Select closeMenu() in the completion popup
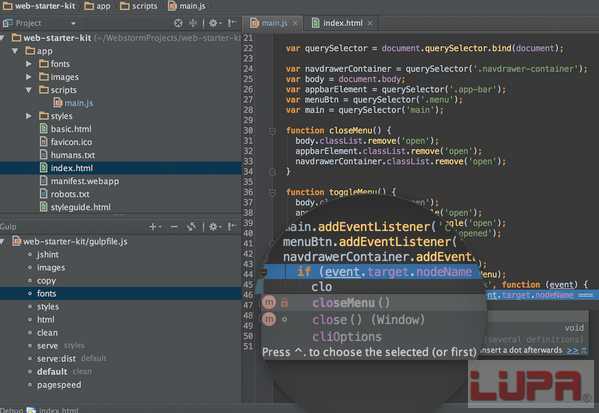 [x=351, y=303]
